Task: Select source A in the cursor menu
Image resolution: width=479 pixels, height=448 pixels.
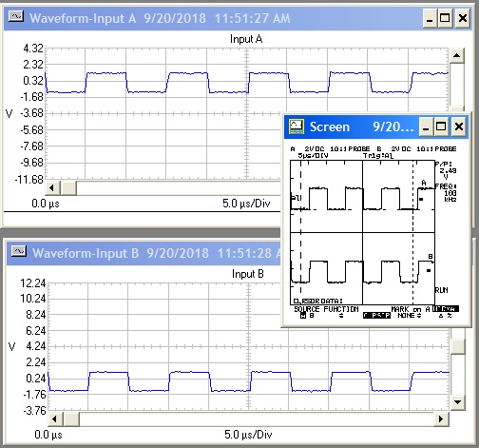Action: 303,316
